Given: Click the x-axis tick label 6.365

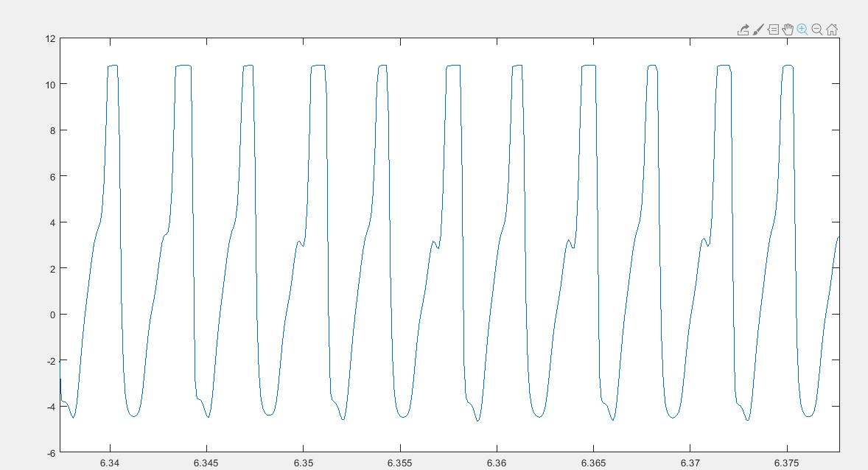Looking at the screenshot, I should 593,463.
